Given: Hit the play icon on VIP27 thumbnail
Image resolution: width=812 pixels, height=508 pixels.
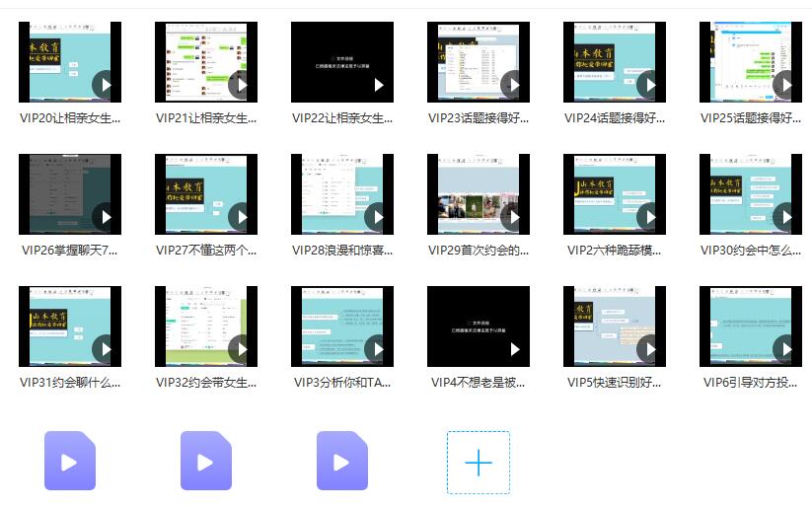Looking at the screenshot, I should pyautogui.click(x=242, y=217).
